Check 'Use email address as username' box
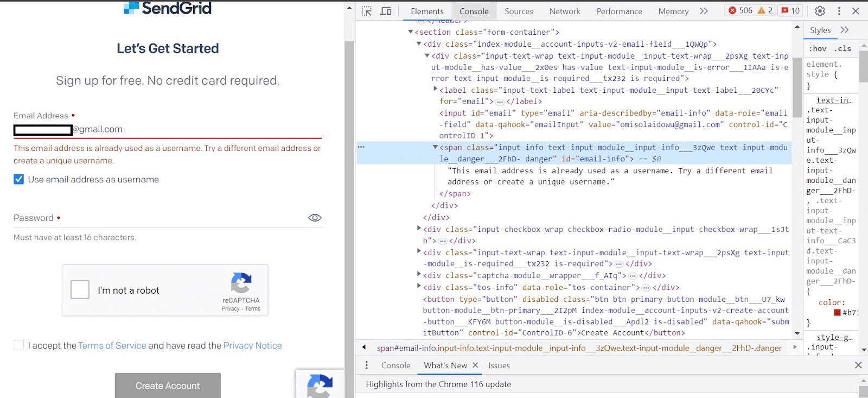Image resolution: width=868 pixels, height=398 pixels. point(18,179)
